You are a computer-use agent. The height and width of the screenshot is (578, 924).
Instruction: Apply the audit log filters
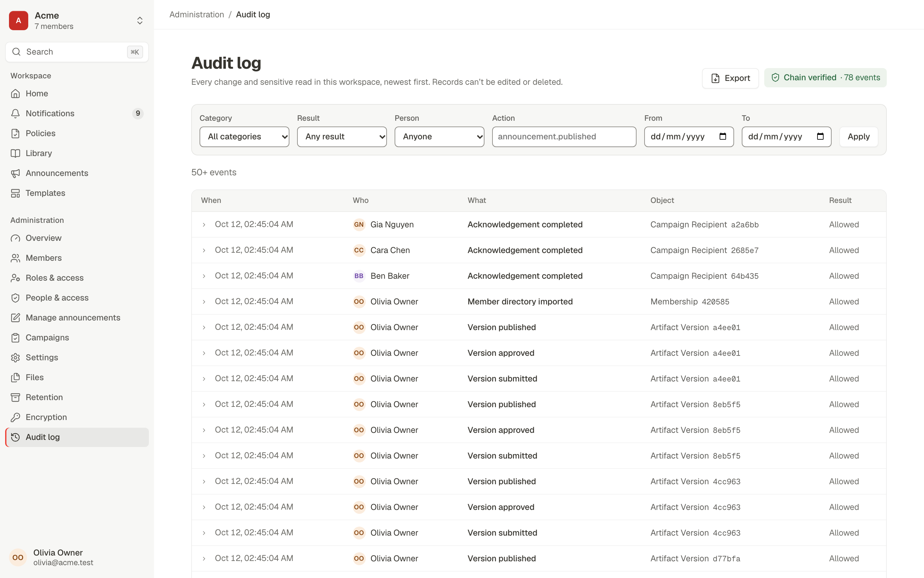coord(858,136)
